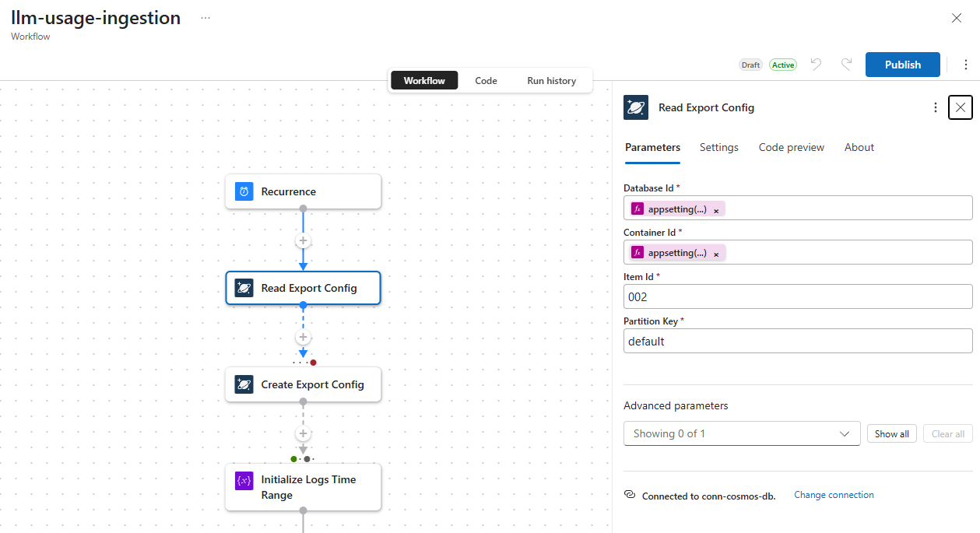Open the Read Export Config panel options menu

936,107
